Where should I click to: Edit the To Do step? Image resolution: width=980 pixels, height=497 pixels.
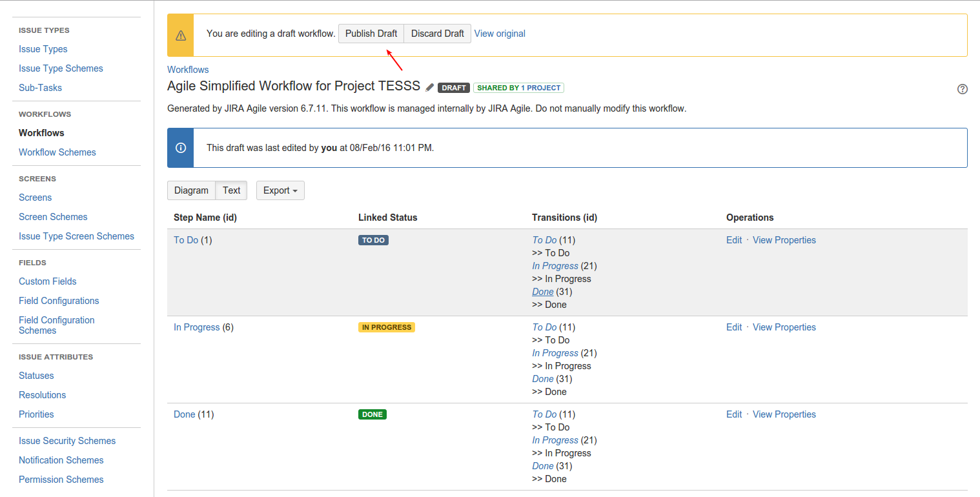(x=734, y=240)
